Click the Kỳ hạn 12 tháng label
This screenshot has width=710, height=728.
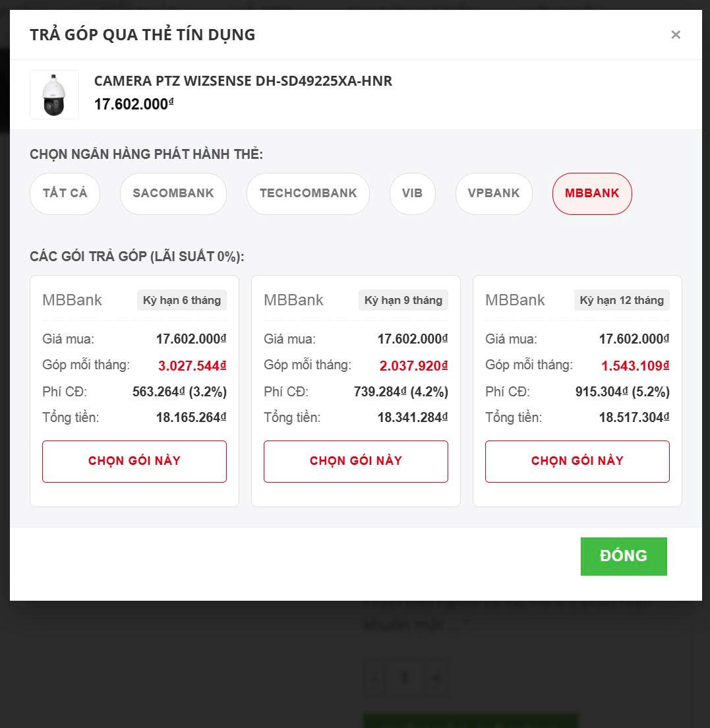622,300
